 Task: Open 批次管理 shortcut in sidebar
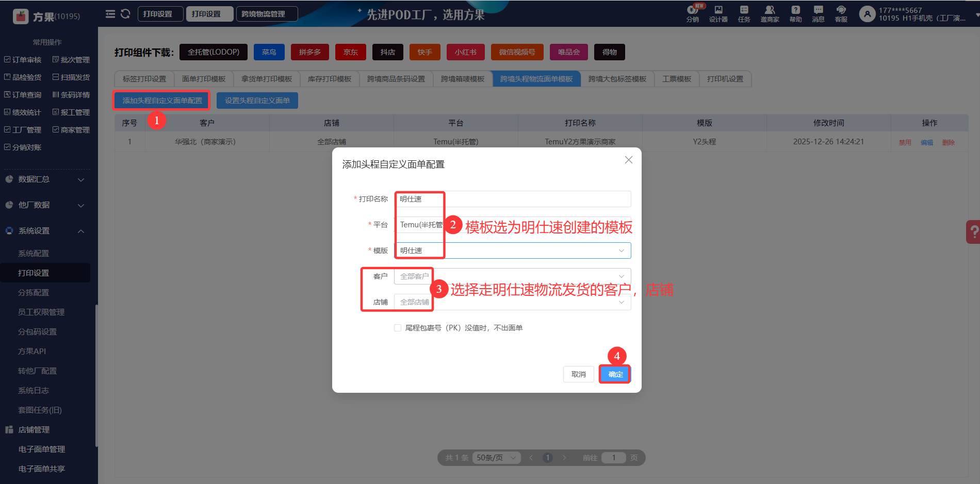click(x=72, y=60)
